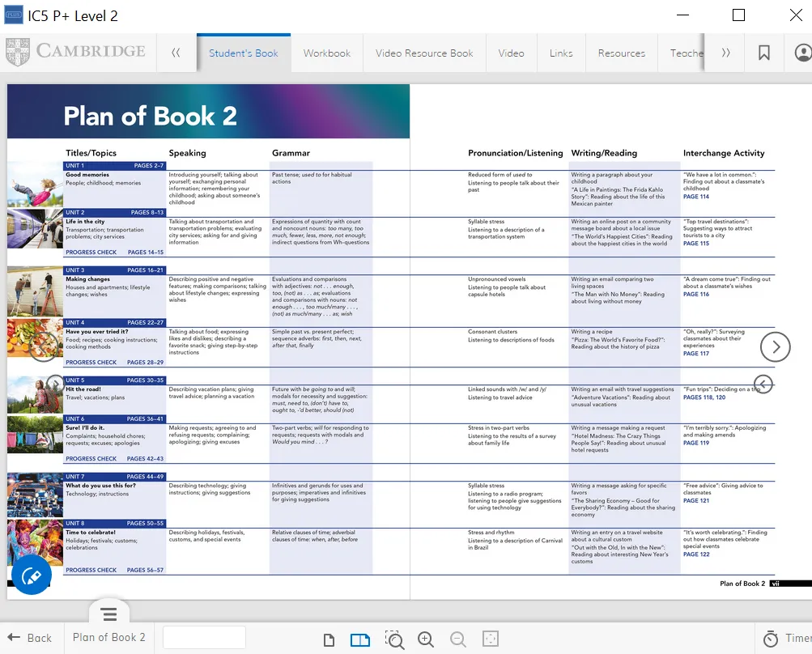Click PAGE 114 Interchange Activity reference
Screen dimensions: 812x654
[696, 197]
